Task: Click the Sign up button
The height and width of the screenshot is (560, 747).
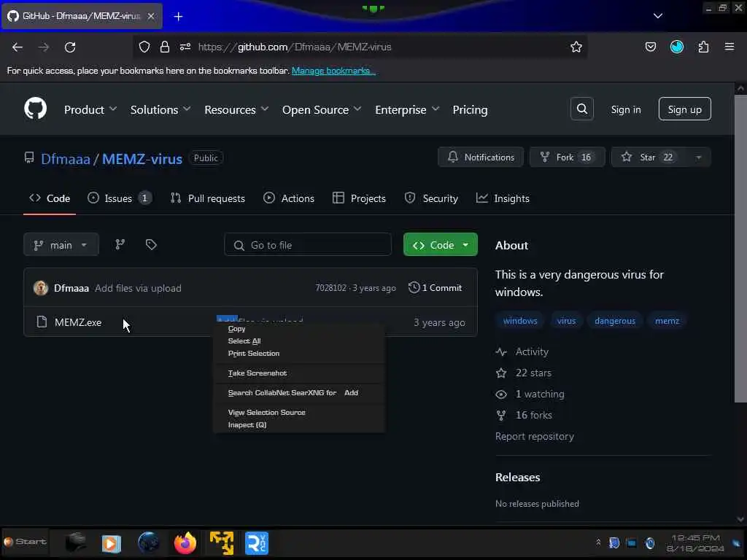Action: (x=684, y=109)
